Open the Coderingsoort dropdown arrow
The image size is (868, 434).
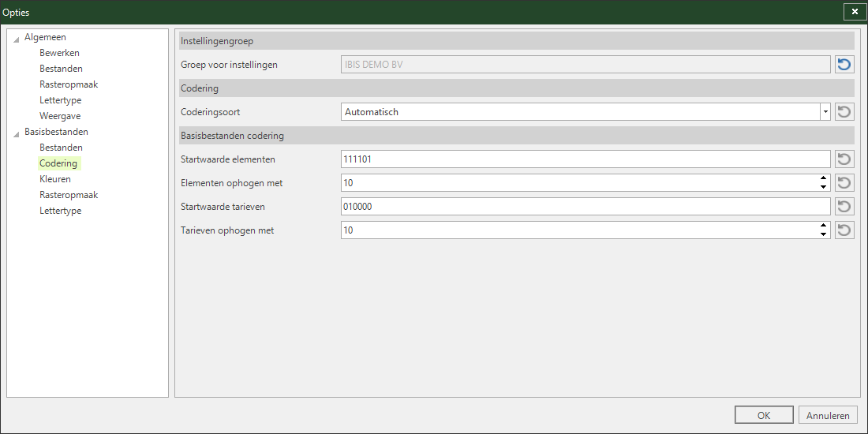825,112
